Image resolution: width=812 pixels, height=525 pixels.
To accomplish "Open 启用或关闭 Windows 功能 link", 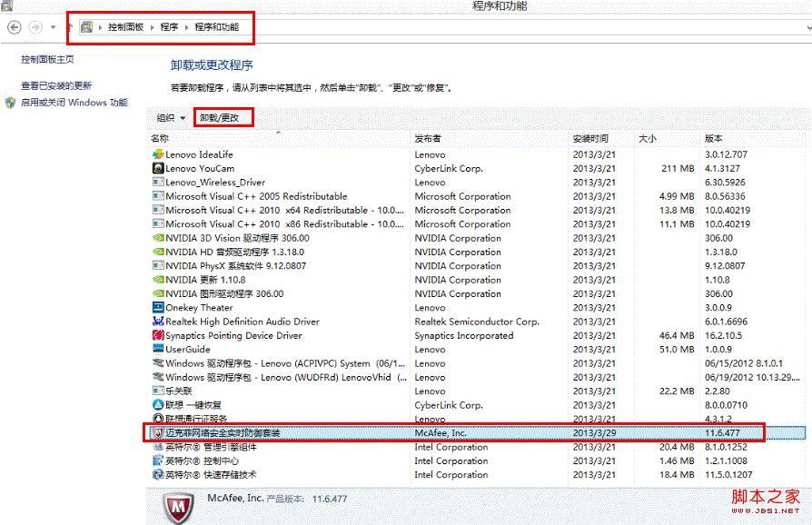I will coord(74,104).
